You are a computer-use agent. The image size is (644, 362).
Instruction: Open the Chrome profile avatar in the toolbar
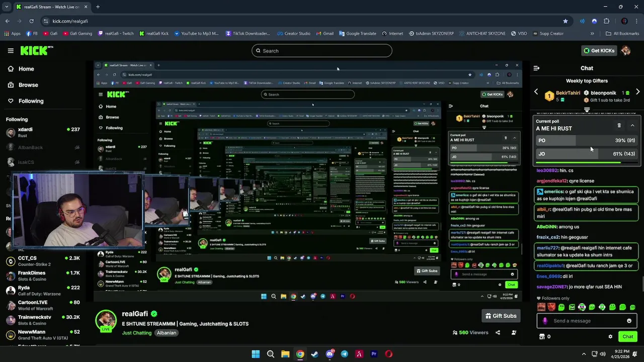624,21
